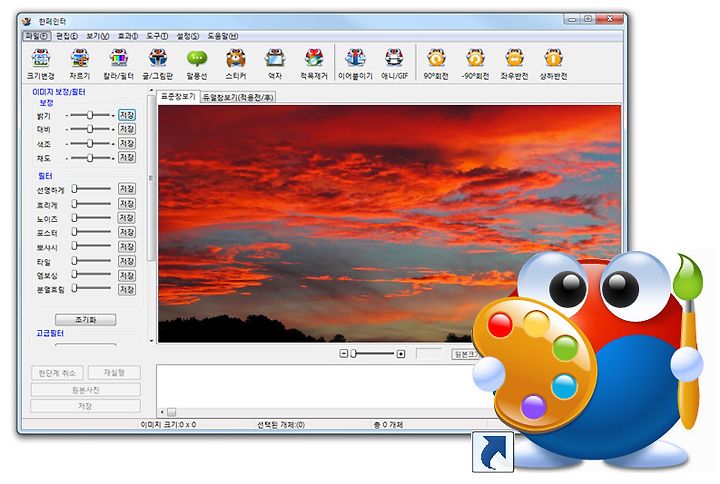Open the 글/그림판 text and paint tool
The width and height of the screenshot is (720, 484).
pyautogui.click(x=158, y=64)
